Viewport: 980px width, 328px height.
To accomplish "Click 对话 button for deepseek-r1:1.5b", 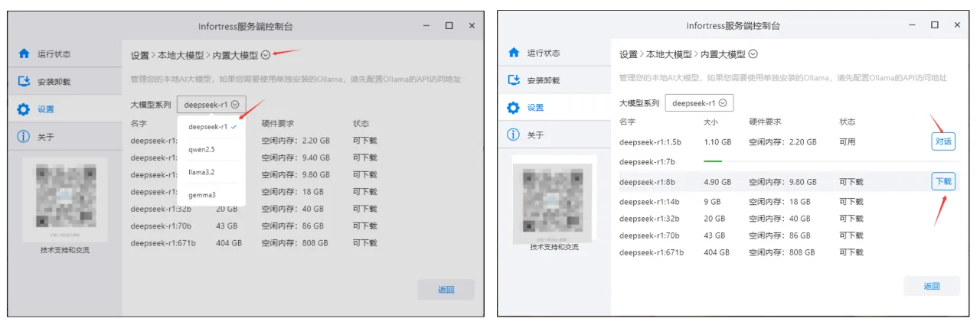I will (943, 141).
